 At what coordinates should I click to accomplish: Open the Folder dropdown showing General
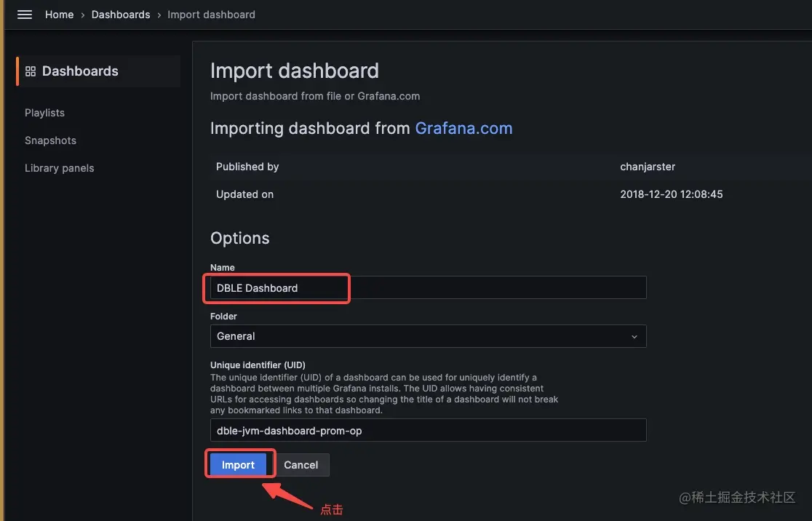point(429,336)
